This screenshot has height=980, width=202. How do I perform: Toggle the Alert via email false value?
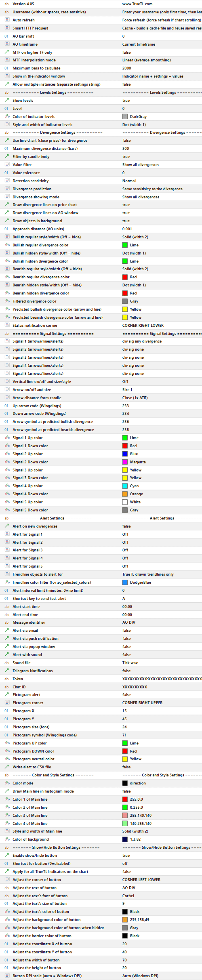(x=126, y=631)
